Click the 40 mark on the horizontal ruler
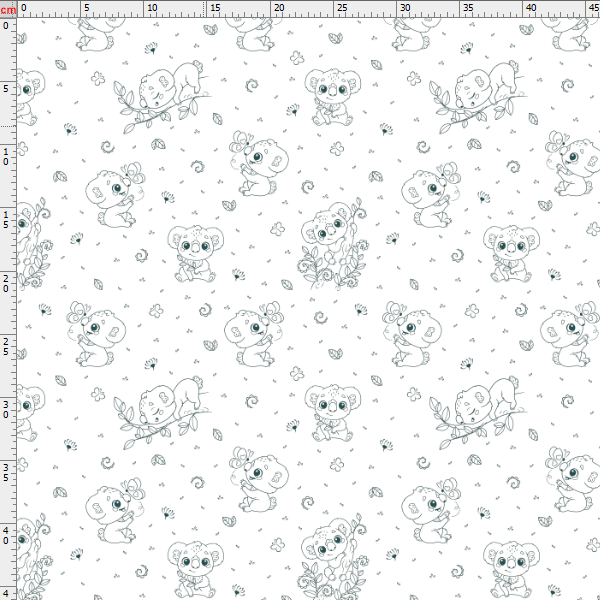Viewport: 600px width, 600px height. point(531,7)
